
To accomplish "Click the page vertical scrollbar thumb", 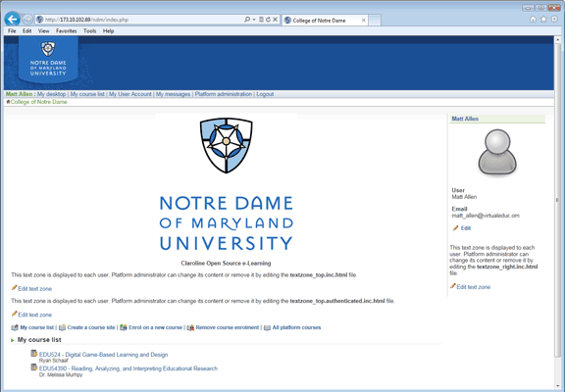I will pyautogui.click(x=557, y=200).
